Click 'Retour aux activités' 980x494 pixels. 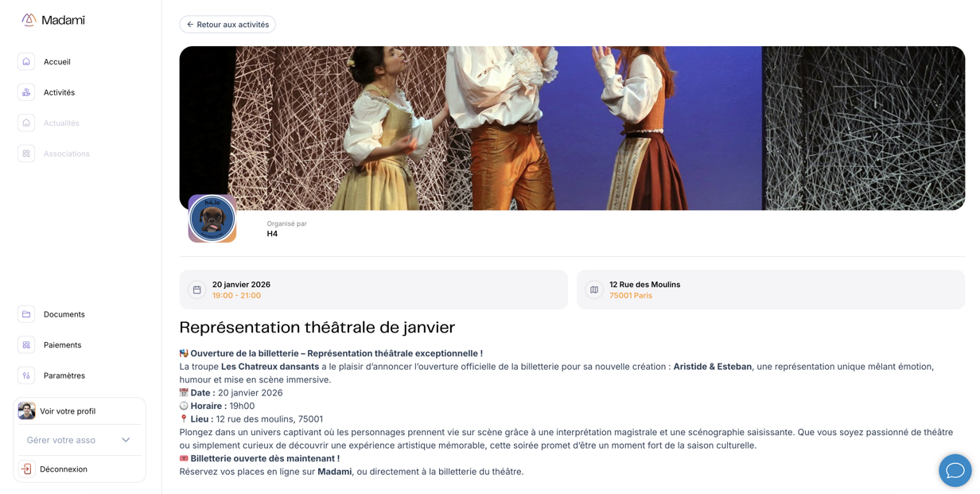coord(227,24)
